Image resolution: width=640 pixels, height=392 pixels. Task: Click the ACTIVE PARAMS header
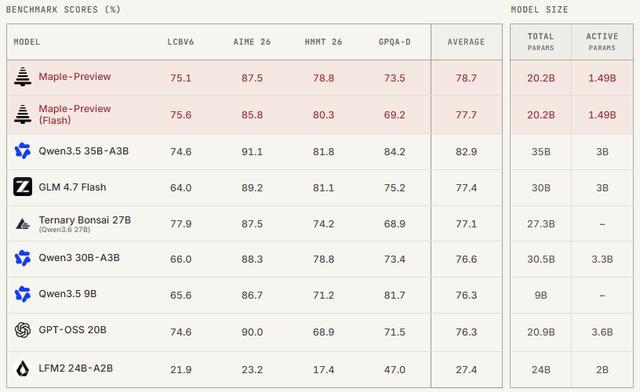click(602, 42)
